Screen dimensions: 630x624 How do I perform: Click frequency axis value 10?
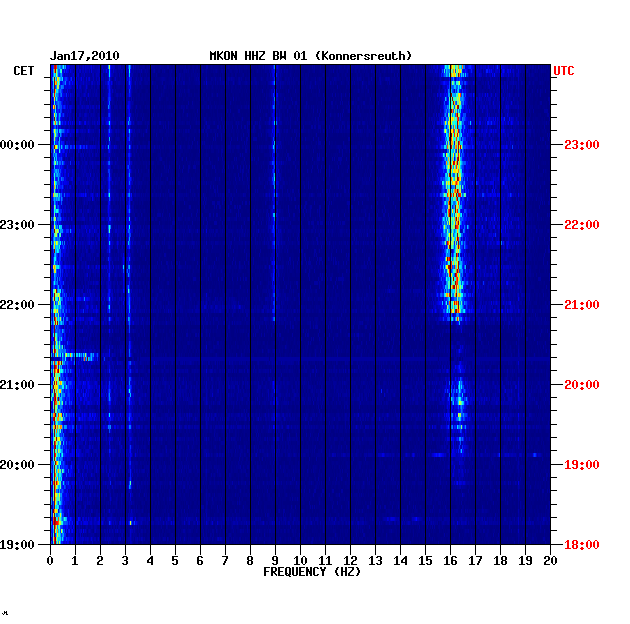point(300,561)
